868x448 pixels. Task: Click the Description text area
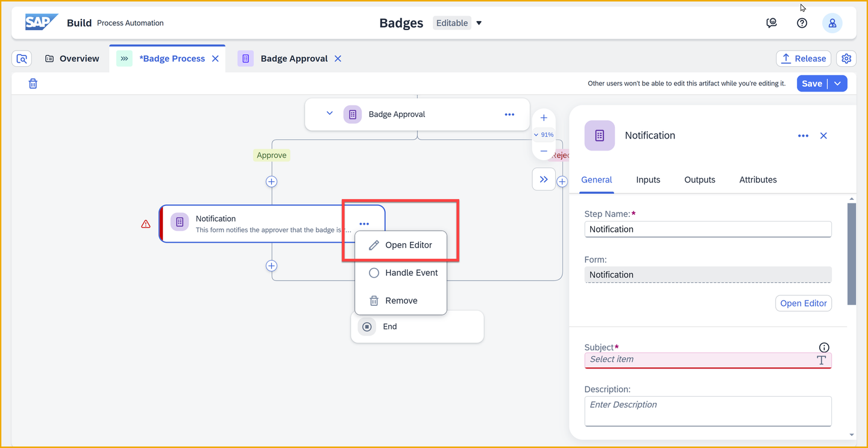[x=708, y=411]
